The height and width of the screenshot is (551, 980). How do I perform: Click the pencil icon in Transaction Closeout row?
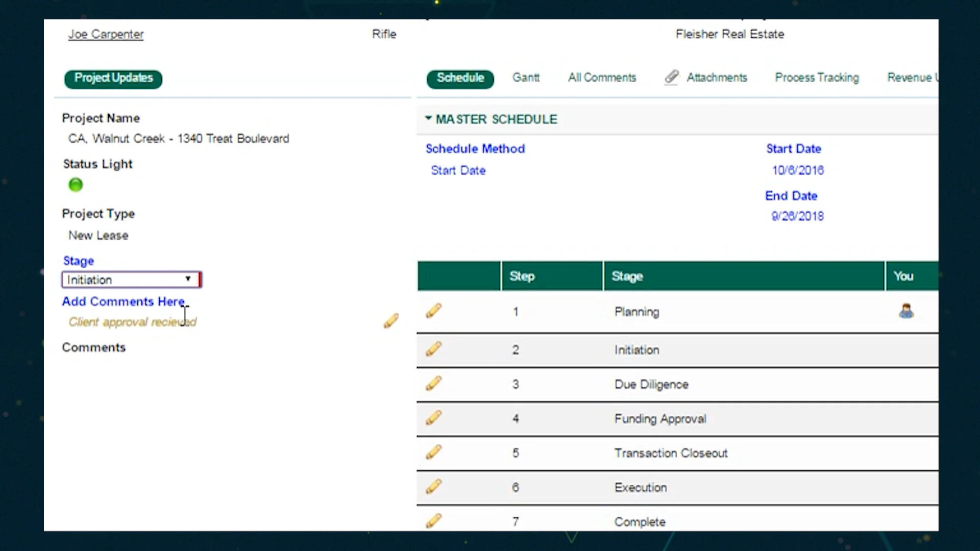click(x=434, y=452)
